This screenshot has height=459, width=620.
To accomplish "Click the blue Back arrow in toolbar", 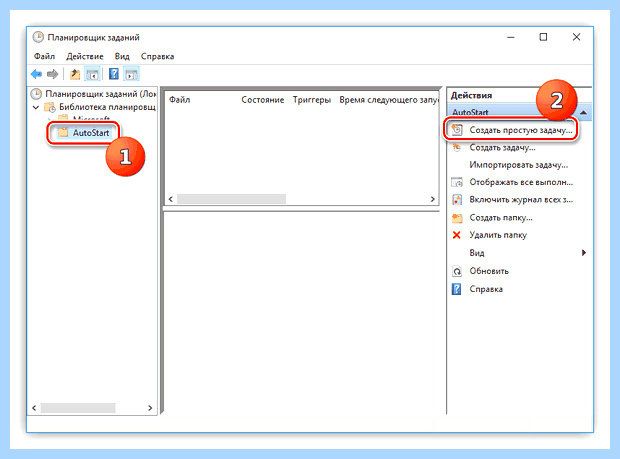I will point(36,74).
